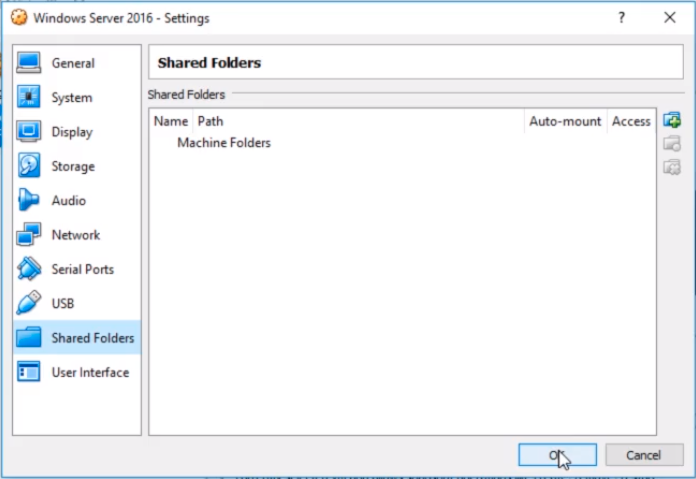696x479 pixels.
Task: Click the Serial Ports connector icon
Action: (29, 269)
